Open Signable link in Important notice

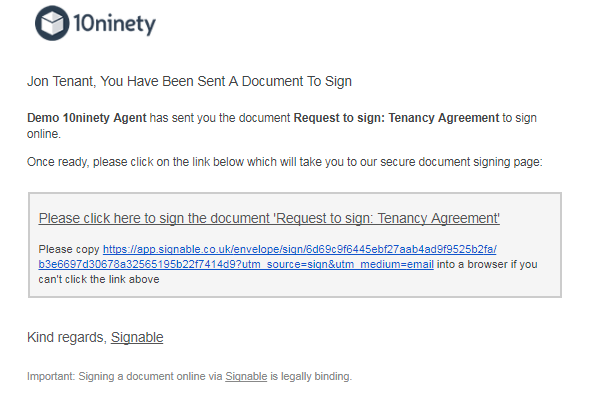click(246, 377)
